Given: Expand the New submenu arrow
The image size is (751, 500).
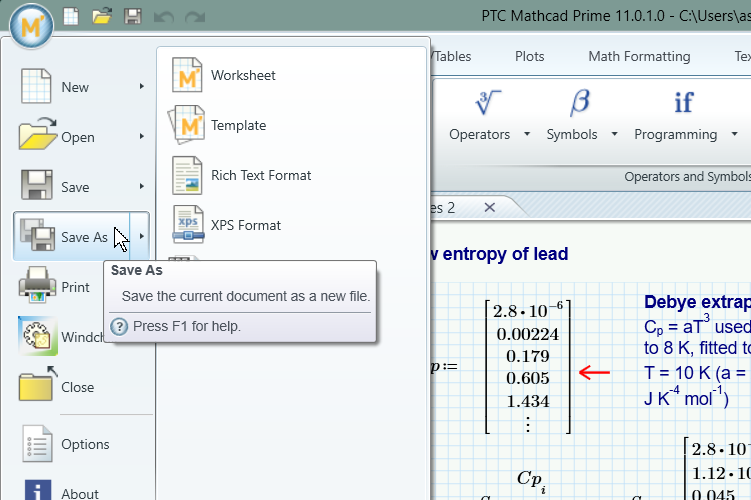Looking at the screenshot, I should click(142, 87).
